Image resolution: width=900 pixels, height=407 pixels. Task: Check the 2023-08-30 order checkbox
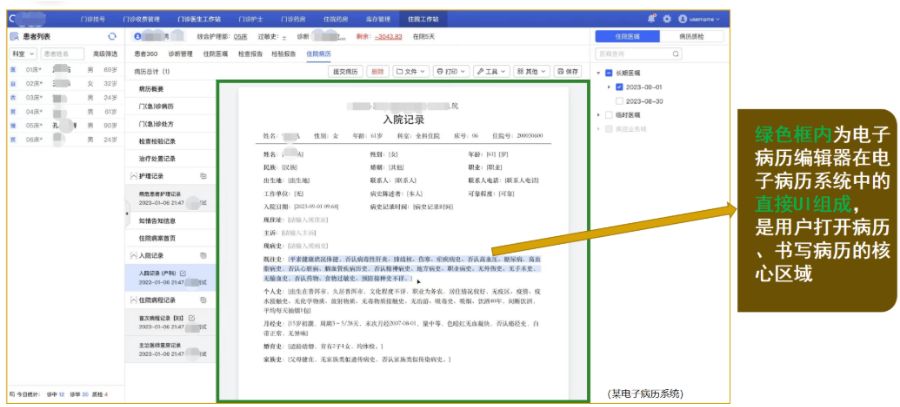coord(619,101)
